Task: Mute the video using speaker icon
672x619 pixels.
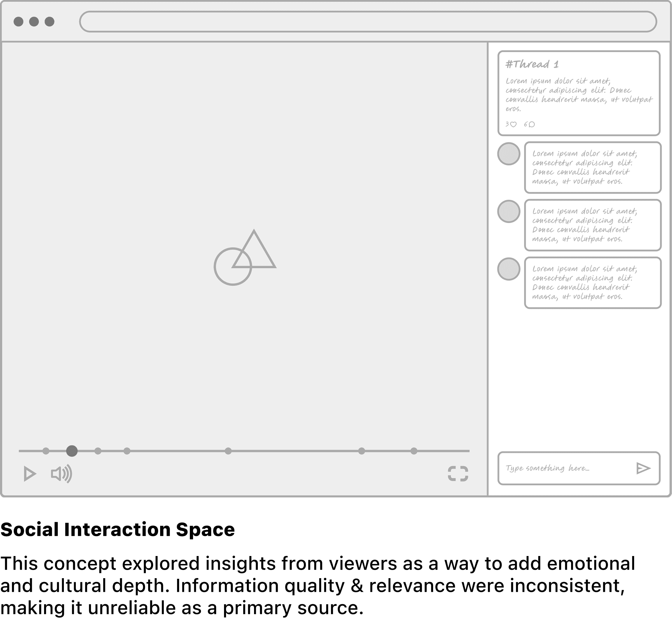Action: click(x=61, y=474)
